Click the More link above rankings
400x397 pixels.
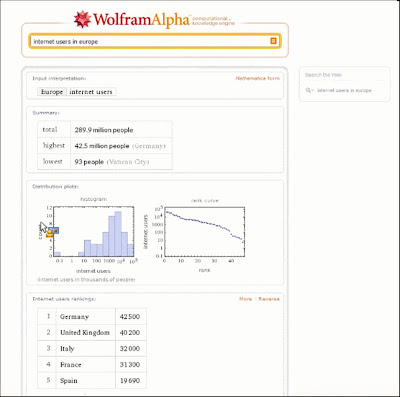(x=246, y=299)
